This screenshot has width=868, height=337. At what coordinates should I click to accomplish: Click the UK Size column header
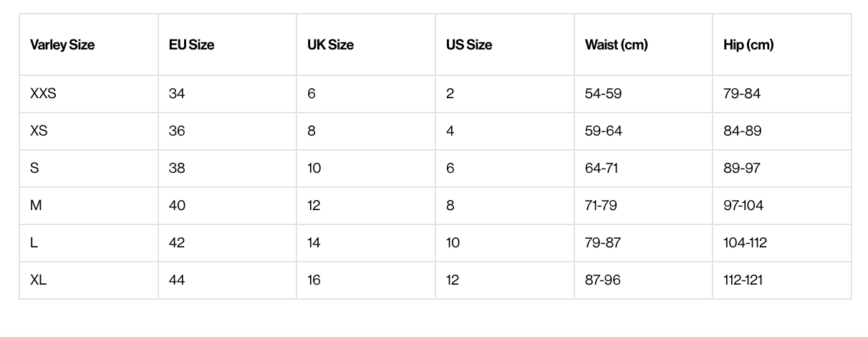[x=330, y=44]
